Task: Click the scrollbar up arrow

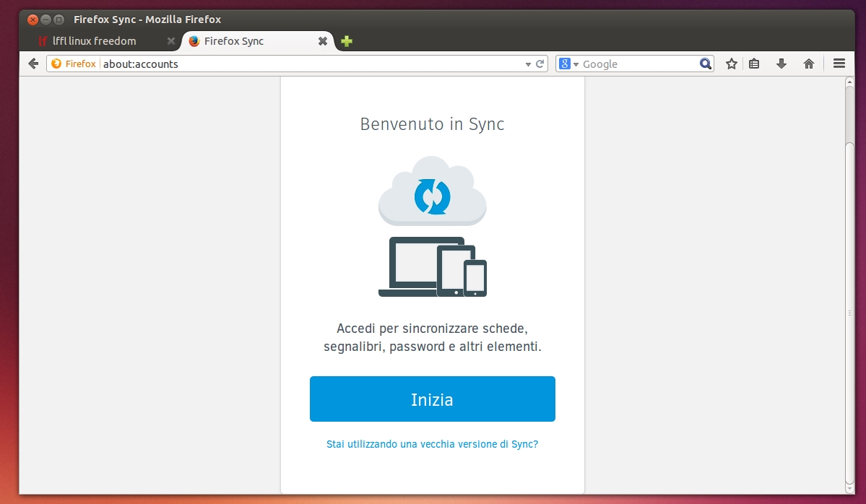Action: (850, 82)
